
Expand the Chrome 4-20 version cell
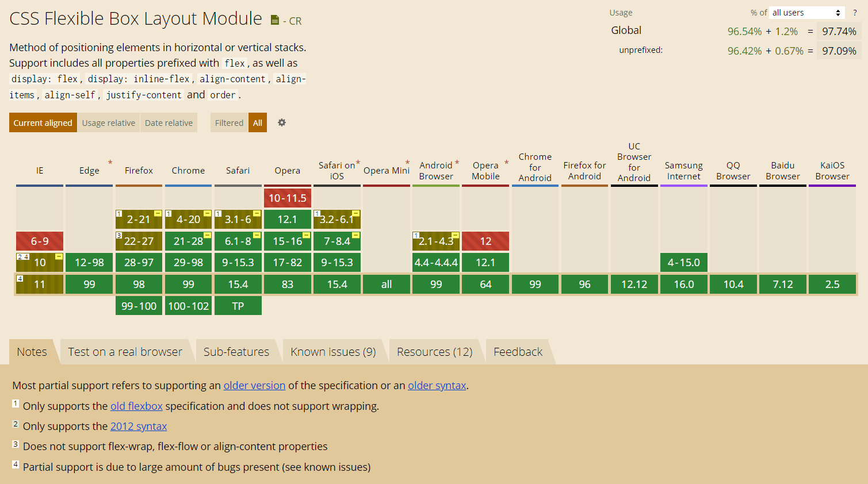188,220
